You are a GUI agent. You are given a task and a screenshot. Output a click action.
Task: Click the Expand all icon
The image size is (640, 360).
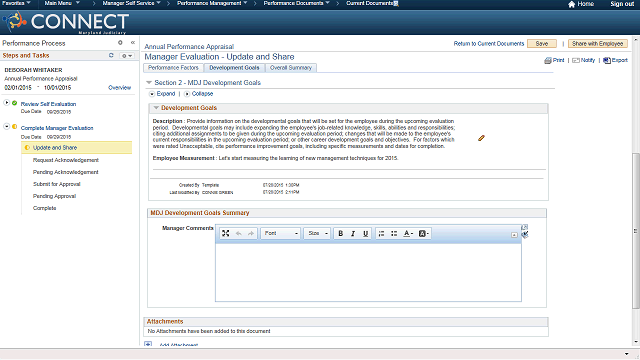coord(152,94)
